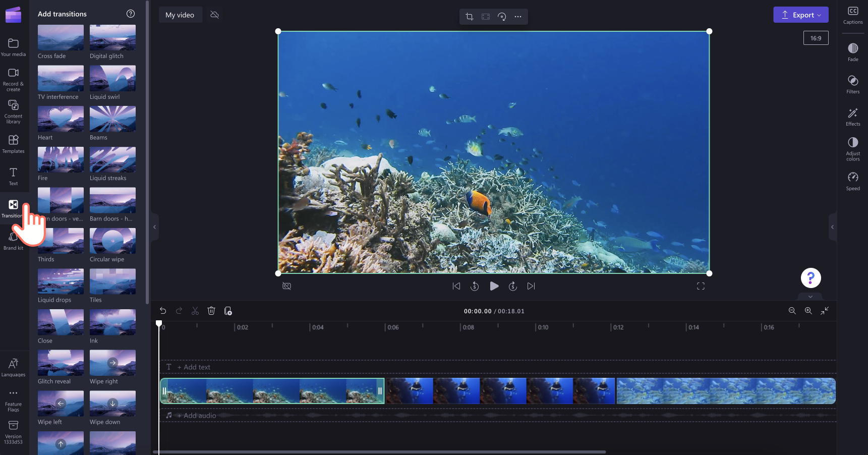The height and width of the screenshot is (455, 868).
Task: Open the Content library
Action: (13, 111)
